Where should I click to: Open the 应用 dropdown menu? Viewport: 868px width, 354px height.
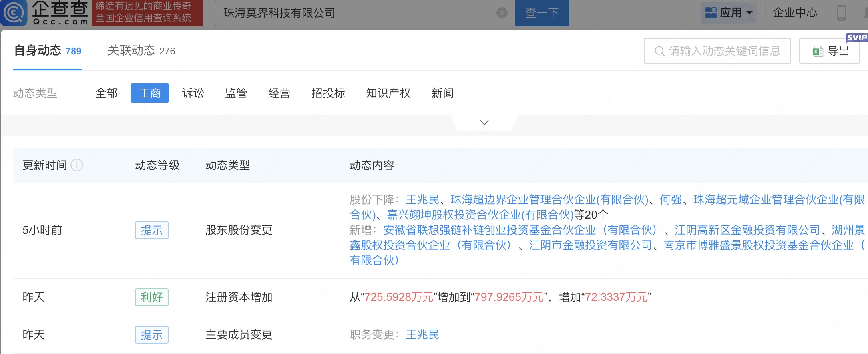click(x=729, y=13)
